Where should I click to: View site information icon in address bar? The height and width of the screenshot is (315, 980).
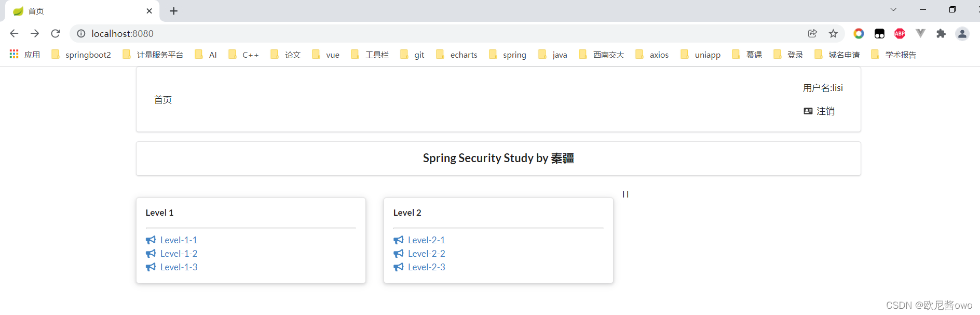[81, 33]
